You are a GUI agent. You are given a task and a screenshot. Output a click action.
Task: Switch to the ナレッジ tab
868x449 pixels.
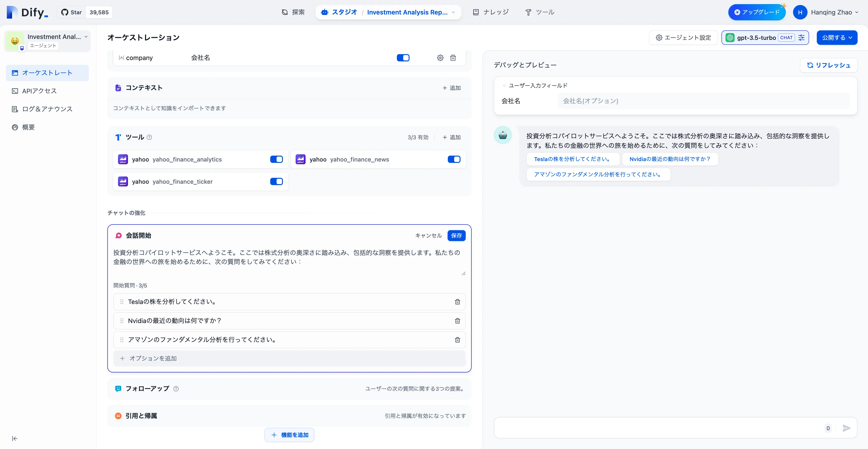(x=491, y=12)
